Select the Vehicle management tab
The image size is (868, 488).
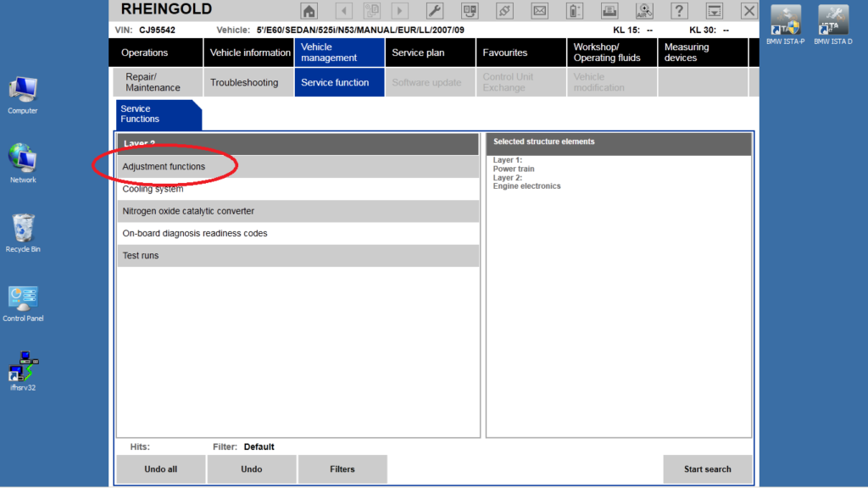(x=339, y=53)
